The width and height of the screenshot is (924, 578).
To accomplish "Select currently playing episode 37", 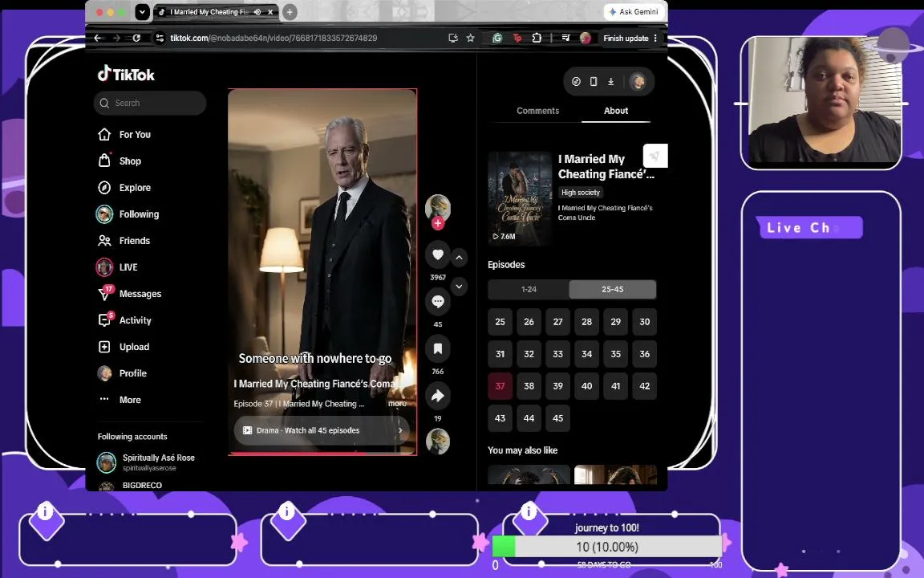I will click(500, 386).
